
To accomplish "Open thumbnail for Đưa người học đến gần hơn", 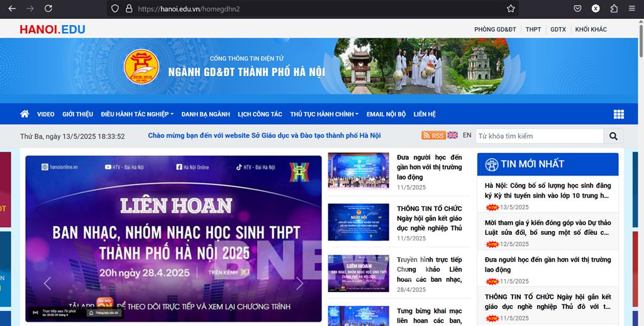I will coord(358,171).
